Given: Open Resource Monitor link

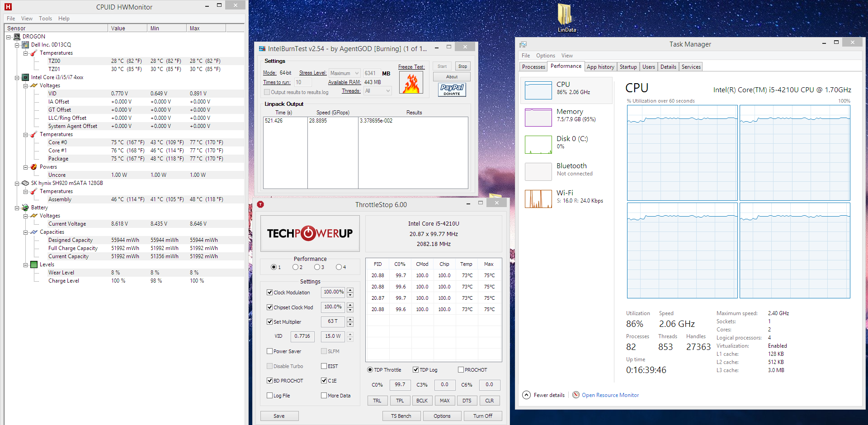Looking at the screenshot, I should coord(610,395).
